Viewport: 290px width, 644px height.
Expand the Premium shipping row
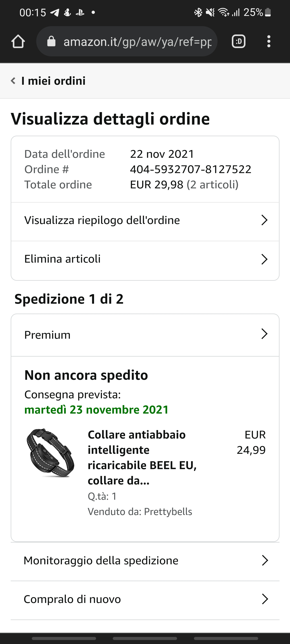[145, 335]
